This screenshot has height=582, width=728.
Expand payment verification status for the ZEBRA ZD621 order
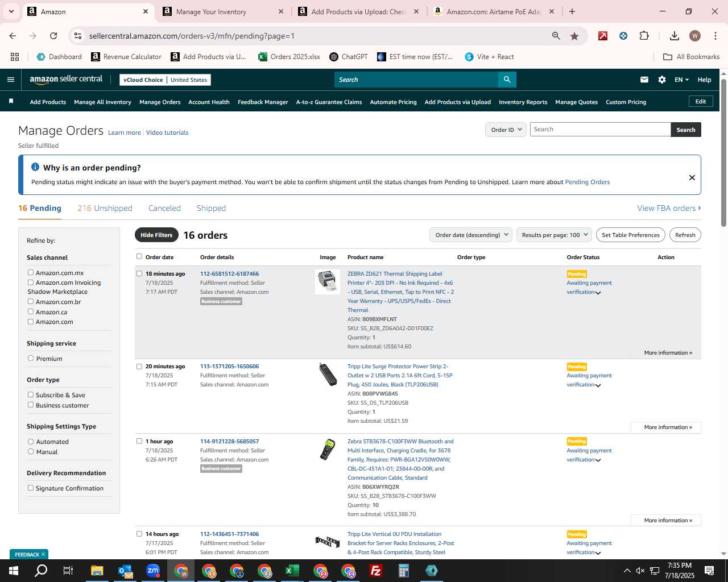click(598, 293)
